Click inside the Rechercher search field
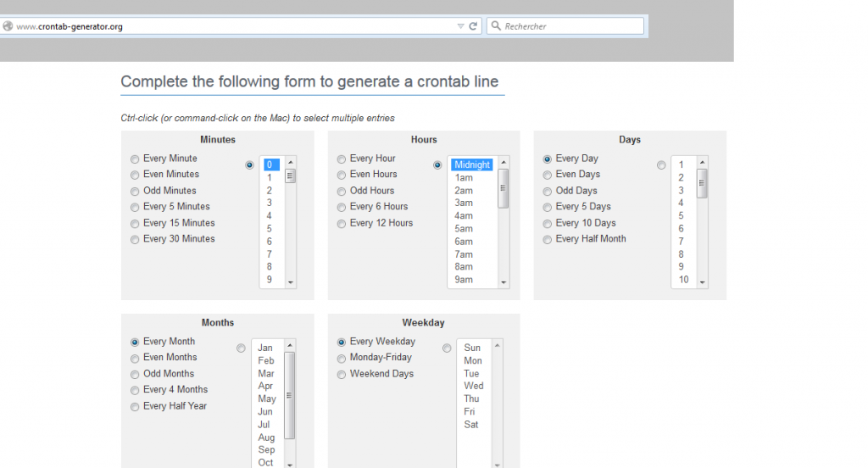This screenshot has height=468, width=868. (568, 26)
